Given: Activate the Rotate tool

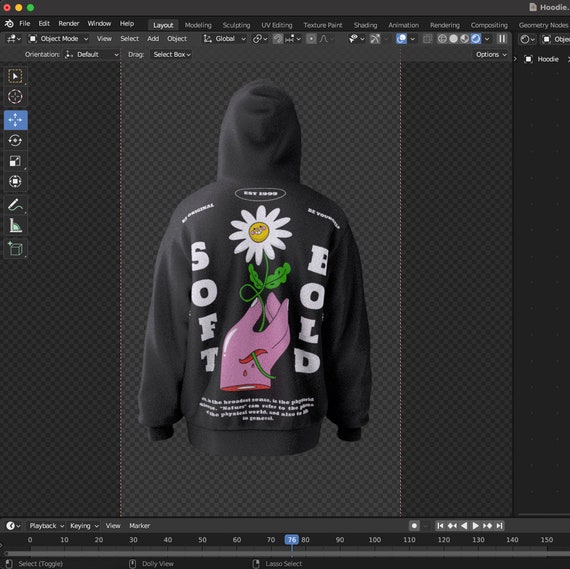Looking at the screenshot, I should coord(15,140).
